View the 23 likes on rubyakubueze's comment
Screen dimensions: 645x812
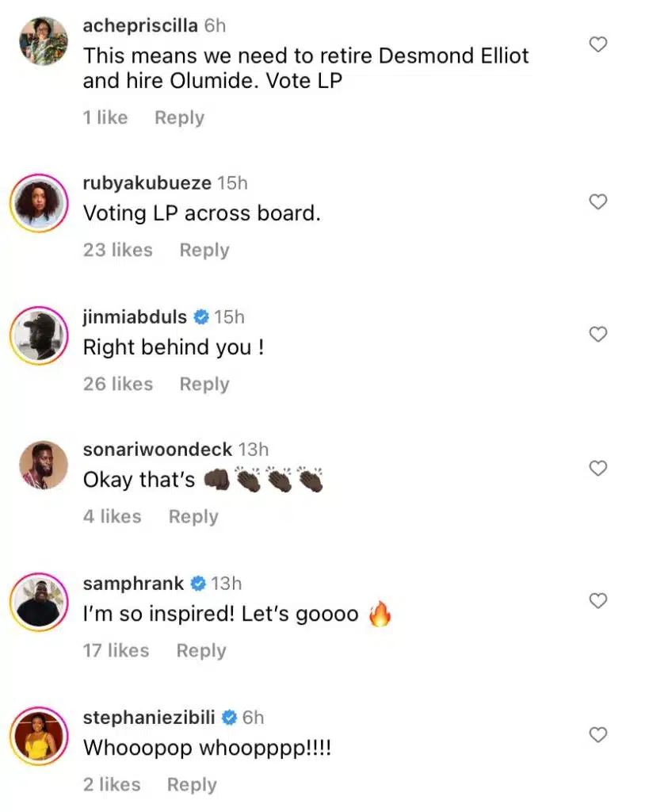pos(117,250)
